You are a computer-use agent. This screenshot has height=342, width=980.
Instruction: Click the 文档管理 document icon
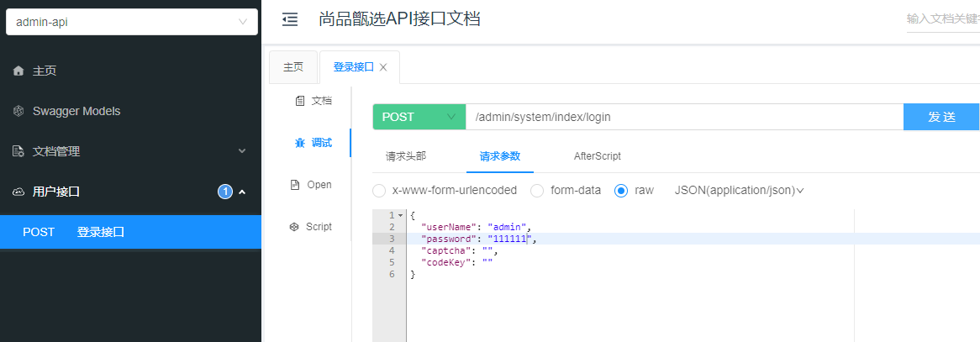18,151
